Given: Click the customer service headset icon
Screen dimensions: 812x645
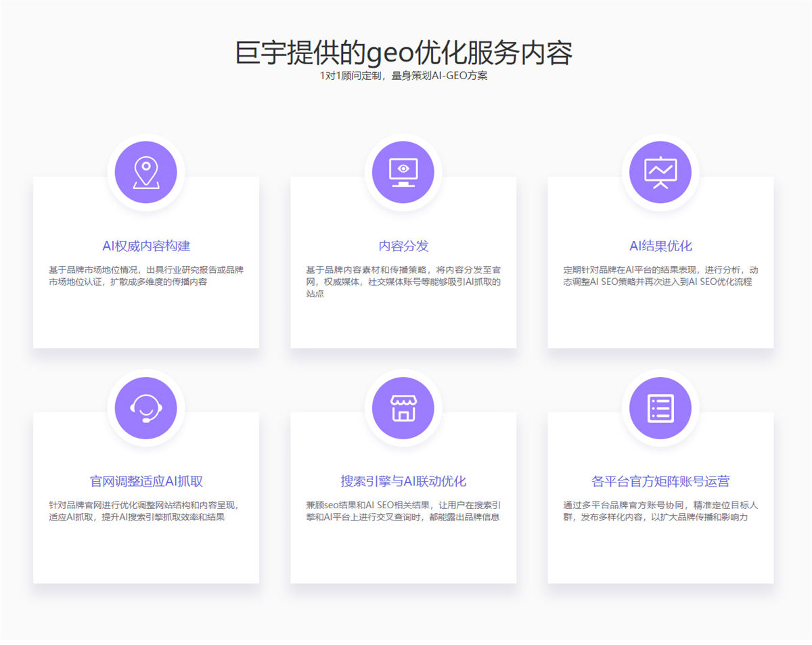Looking at the screenshot, I should click(x=146, y=407).
